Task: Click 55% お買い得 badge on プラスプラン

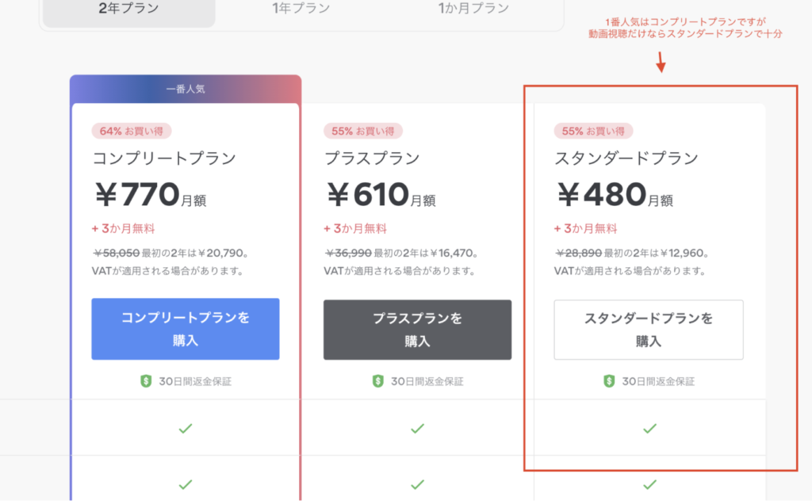Action: [363, 131]
